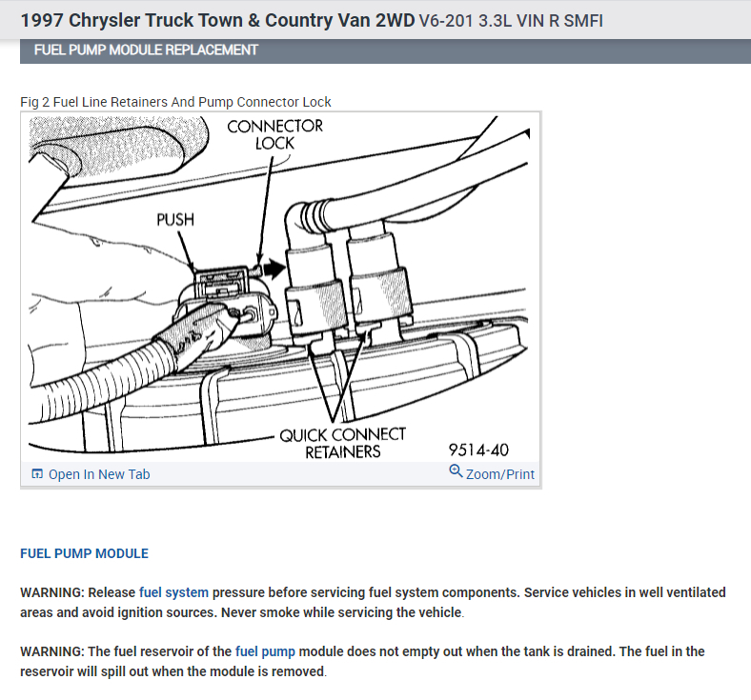Screen dimensions: 751x700
Task: Open the figure via Open In New Tab link
Action: pos(99,474)
